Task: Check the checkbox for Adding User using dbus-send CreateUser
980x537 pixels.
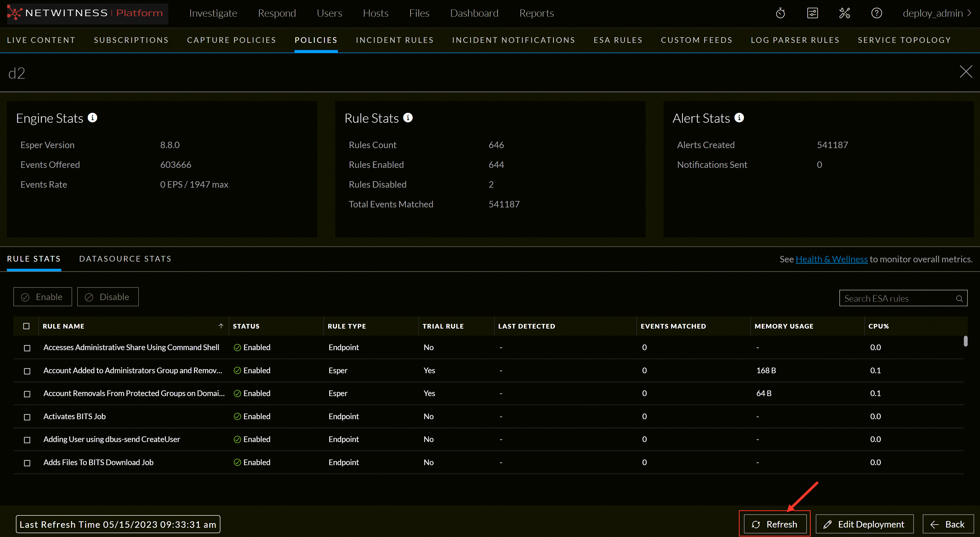Action: coord(27,440)
